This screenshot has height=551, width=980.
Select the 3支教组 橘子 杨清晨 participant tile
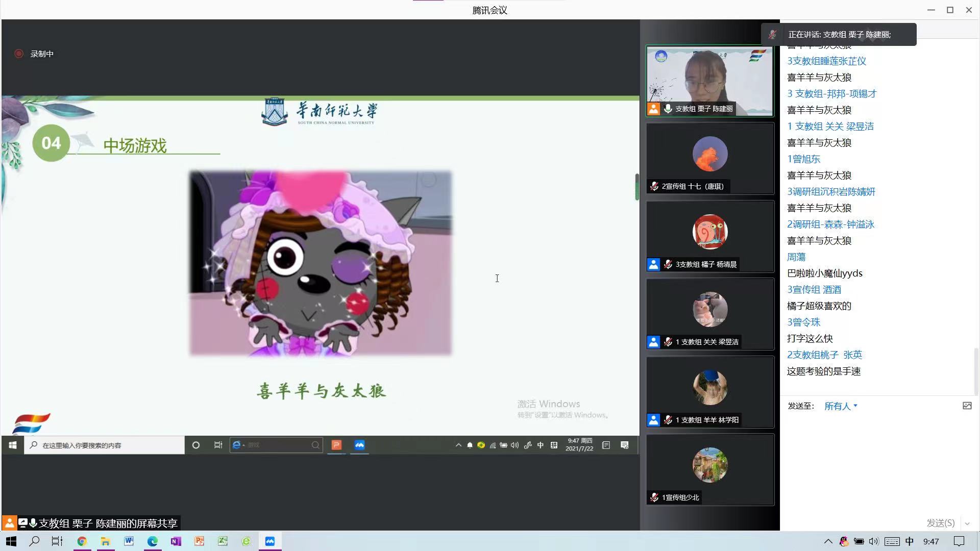point(710,236)
